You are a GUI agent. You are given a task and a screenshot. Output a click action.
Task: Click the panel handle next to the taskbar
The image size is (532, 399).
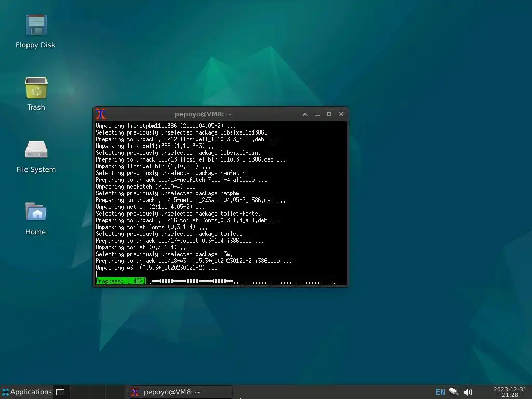tap(127, 392)
